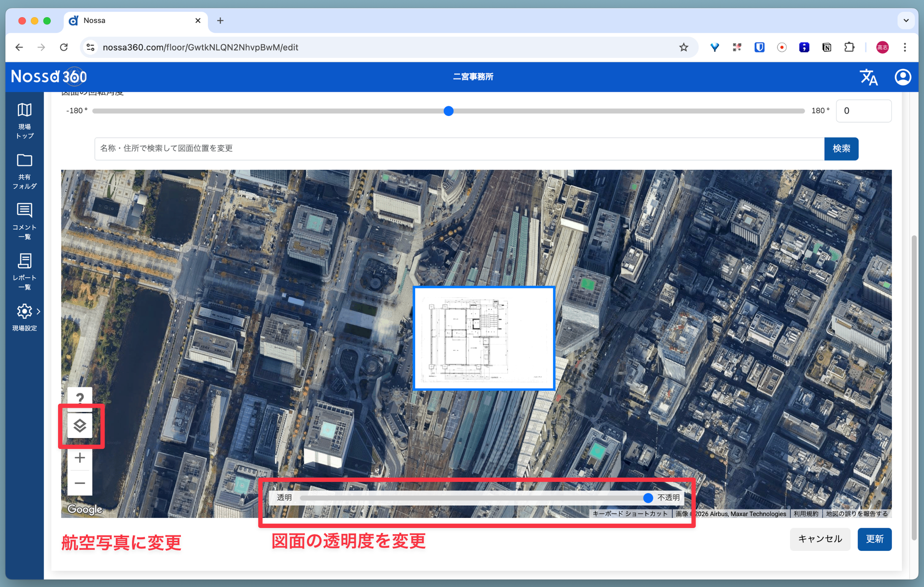
Task: Open 現場トップ in the sidebar
Action: pos(24,120)
